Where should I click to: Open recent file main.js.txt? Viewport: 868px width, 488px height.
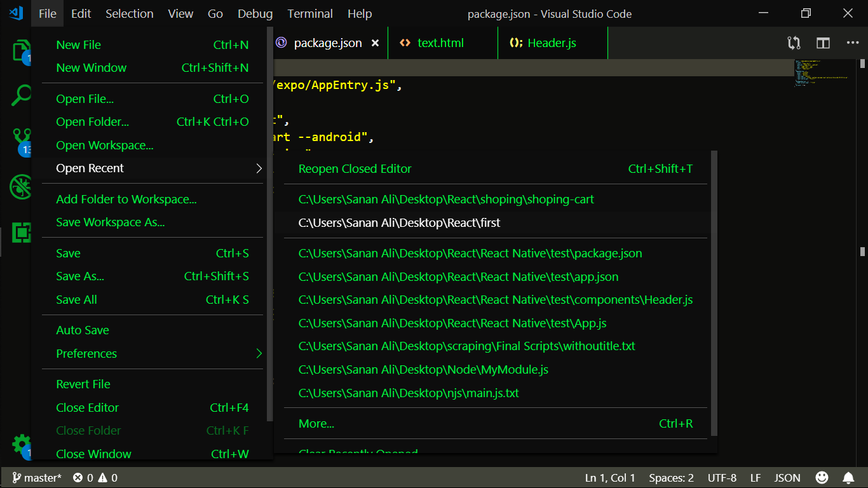pos(496,393)
